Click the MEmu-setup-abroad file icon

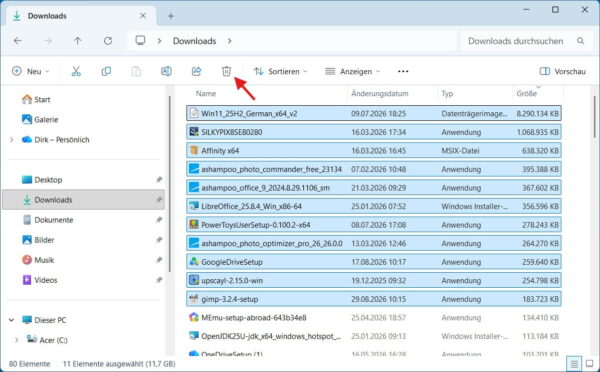194,317
